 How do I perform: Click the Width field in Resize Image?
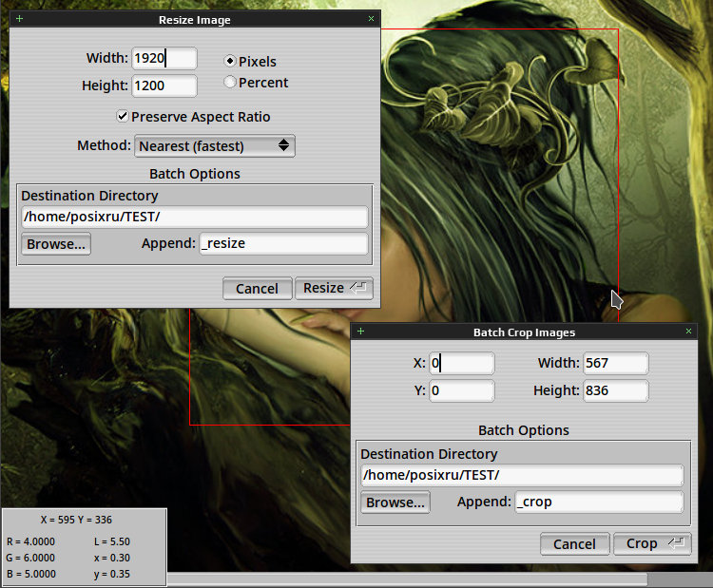pyautogui.click(x=164, y=58)
